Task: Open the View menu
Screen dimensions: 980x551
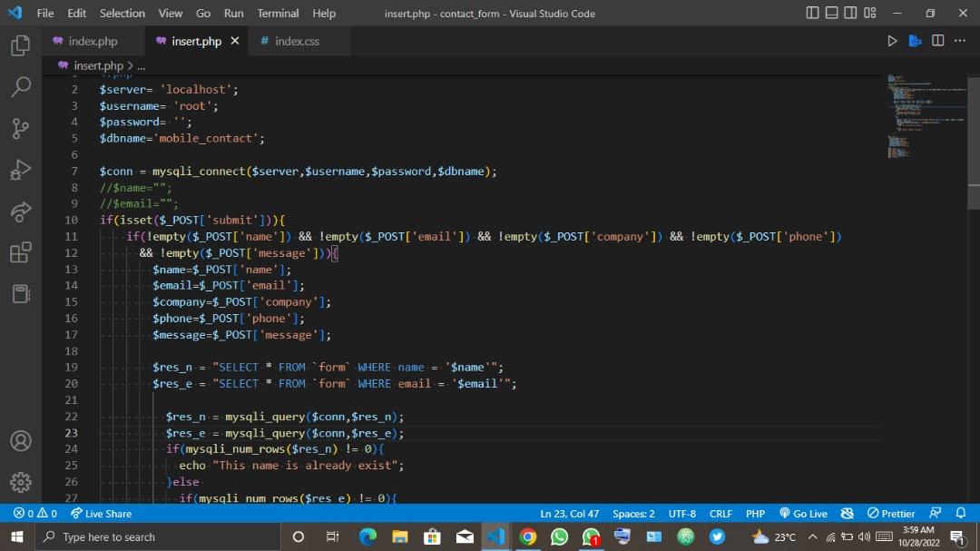Action: pyautogui.click(x=170, y=13)
